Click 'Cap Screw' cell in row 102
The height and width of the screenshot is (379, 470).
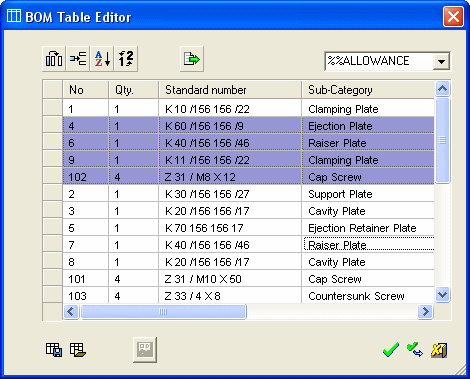368,177
